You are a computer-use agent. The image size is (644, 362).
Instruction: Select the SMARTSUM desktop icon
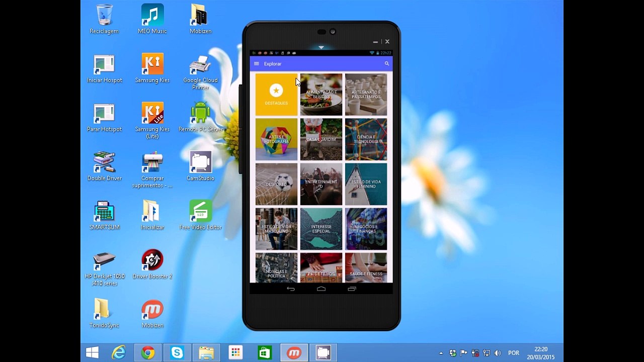pos(104,215)
